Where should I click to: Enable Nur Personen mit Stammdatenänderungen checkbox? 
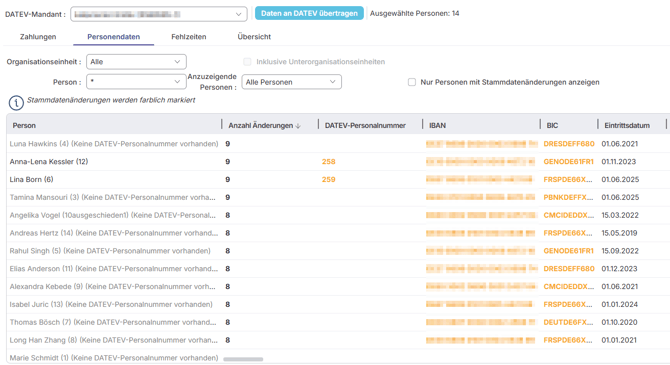click(x=412, y=82)
